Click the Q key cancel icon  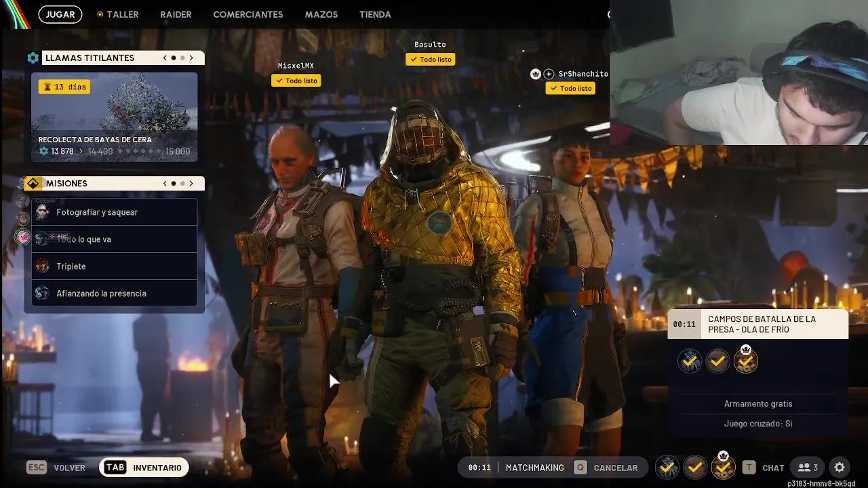click(x=580, y=468)
